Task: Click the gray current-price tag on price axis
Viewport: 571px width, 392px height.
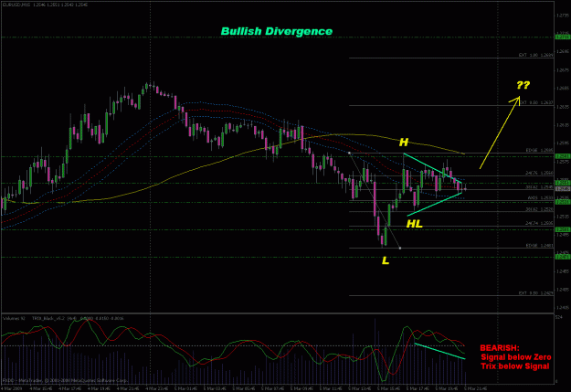Action: [x=562, y=189]
